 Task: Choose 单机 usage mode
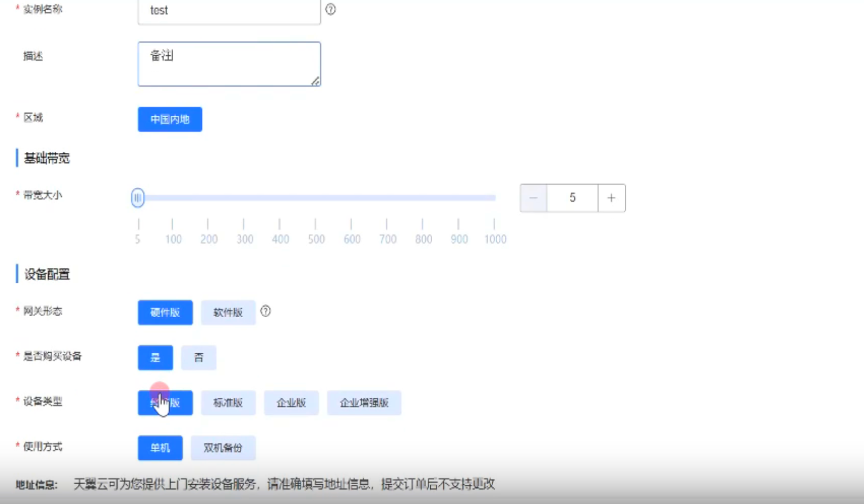159,448
